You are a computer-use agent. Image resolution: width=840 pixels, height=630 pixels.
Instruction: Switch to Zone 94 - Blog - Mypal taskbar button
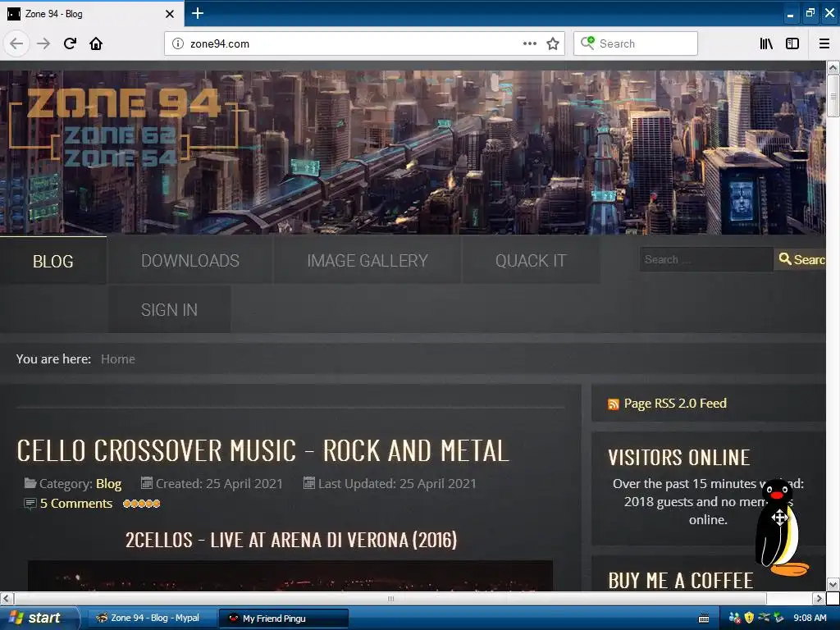pyautogui.click(x=152, y=618)
